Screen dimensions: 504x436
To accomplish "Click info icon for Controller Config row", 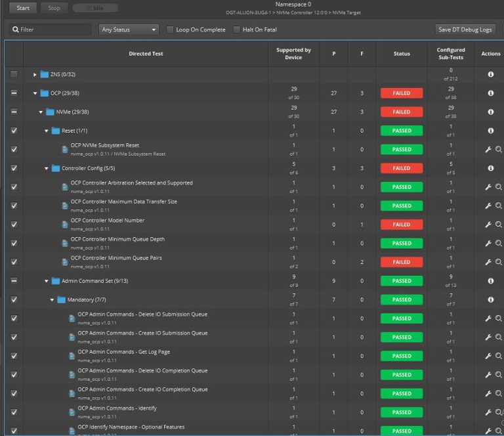I will (x=490, y=168).
